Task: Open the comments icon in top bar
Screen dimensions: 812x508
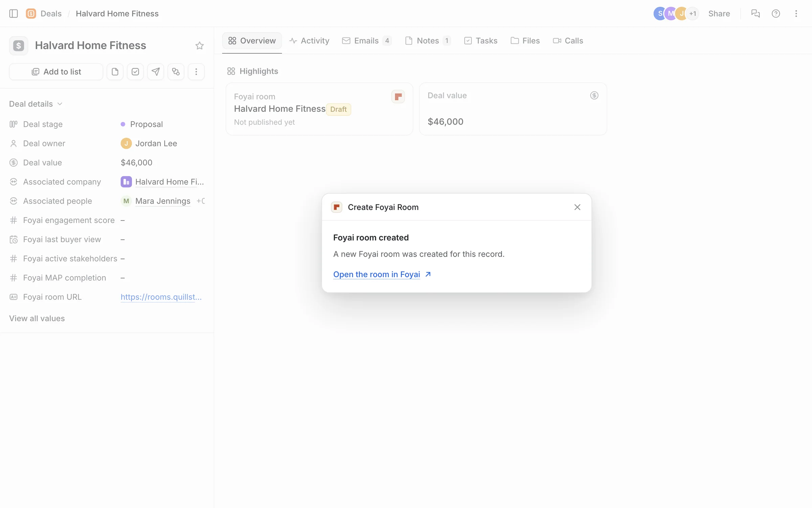Action: pos(755,14)
